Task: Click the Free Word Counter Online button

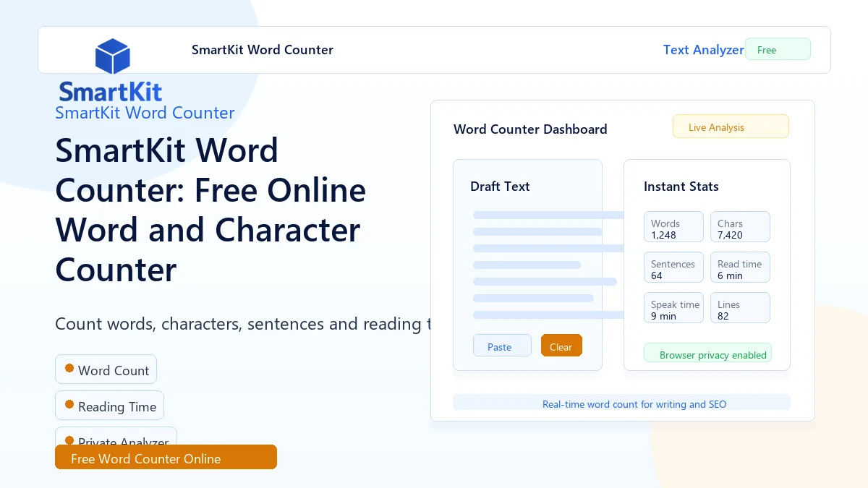Action: point(166,457)
